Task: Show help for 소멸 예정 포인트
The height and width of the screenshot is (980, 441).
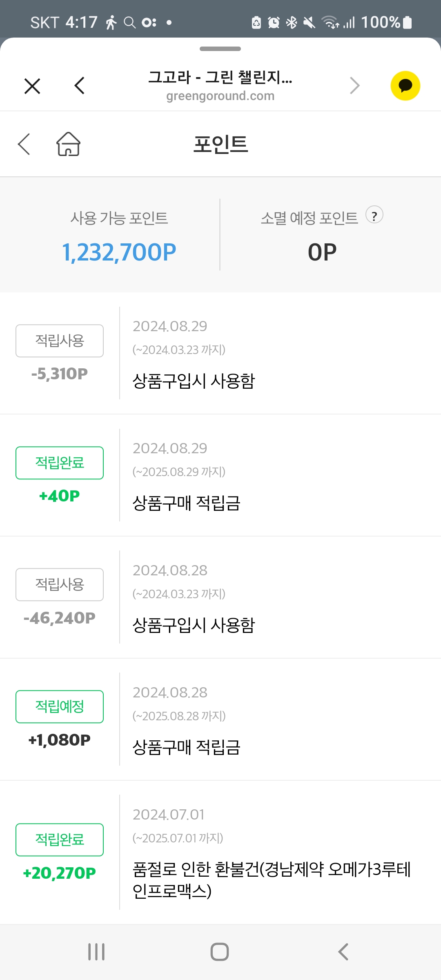Action: [374, 215]
